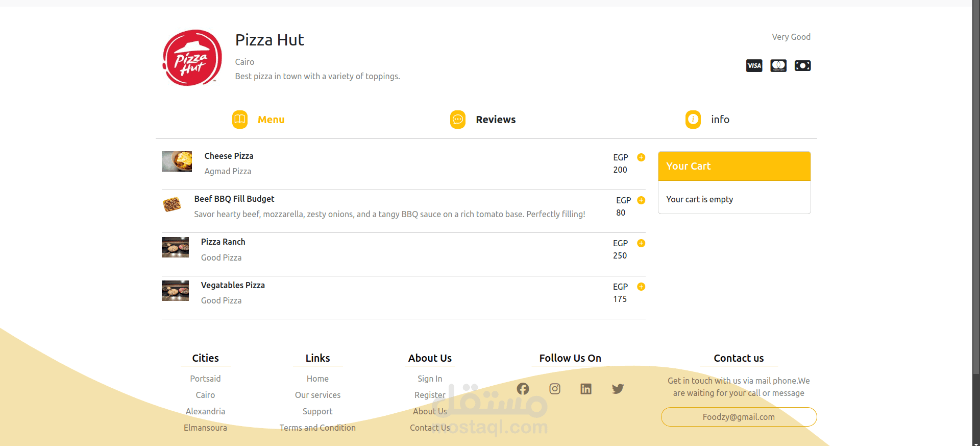Open the Contact Us footer link
980x446 pixels.
pos(430,428)
